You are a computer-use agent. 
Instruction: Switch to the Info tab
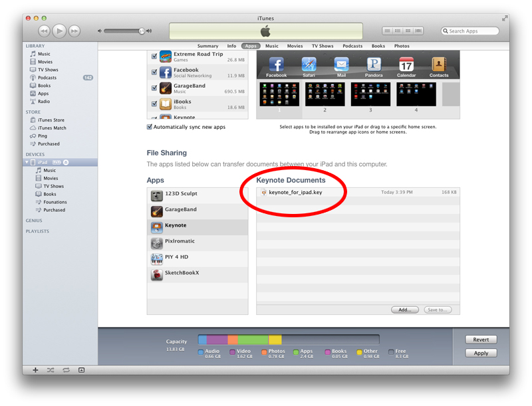[x=231, y=46]
